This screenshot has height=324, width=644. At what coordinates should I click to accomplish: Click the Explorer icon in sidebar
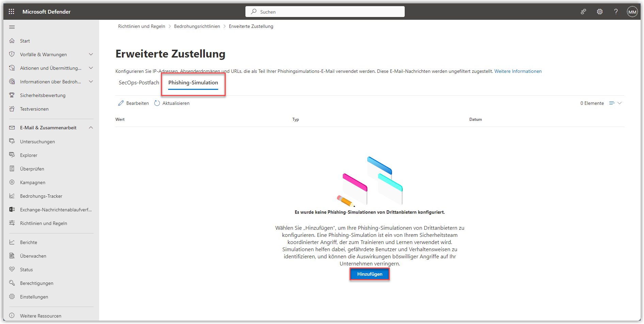point(12,155)
